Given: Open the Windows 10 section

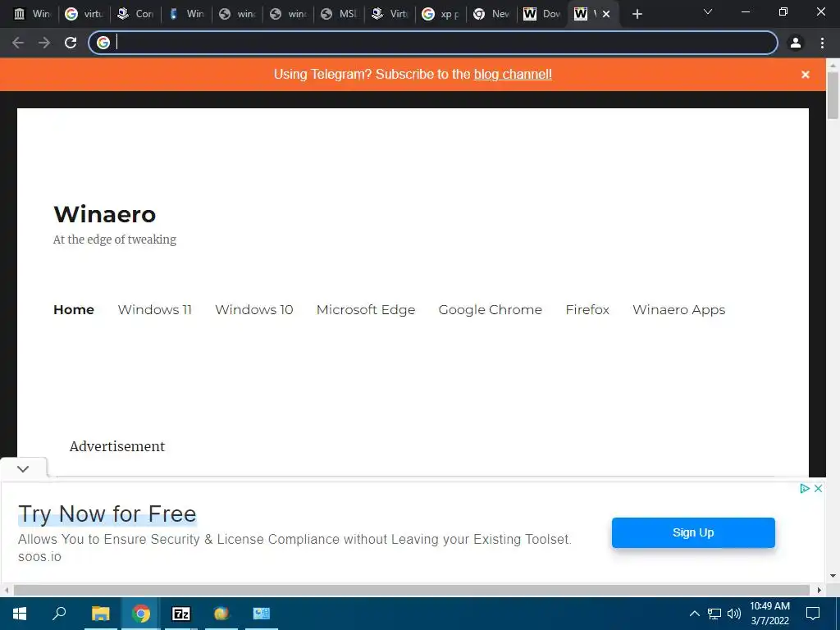Looking at the screenshot, I should (254, 309).
